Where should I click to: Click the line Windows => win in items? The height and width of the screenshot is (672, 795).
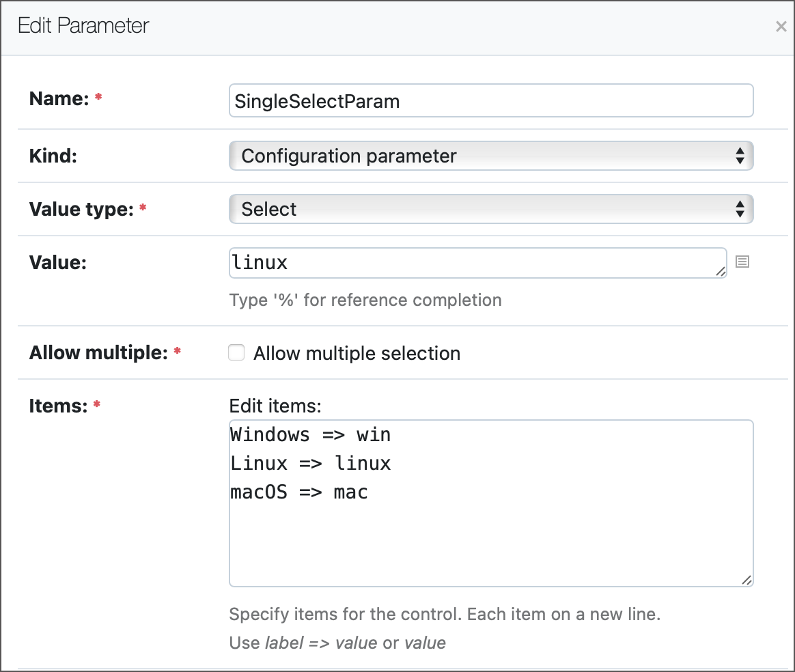click(309, 434)
